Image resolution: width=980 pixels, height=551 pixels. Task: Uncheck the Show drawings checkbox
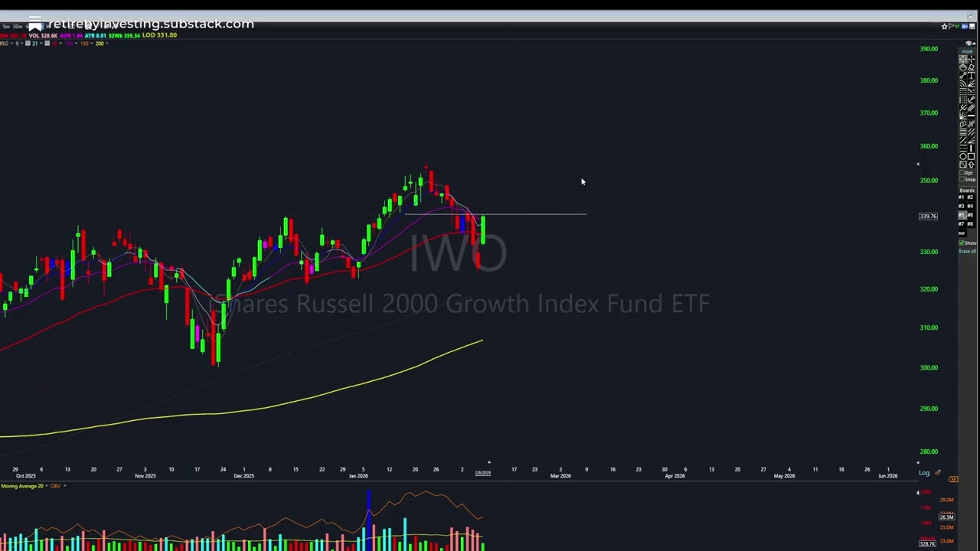pos(962,243)
